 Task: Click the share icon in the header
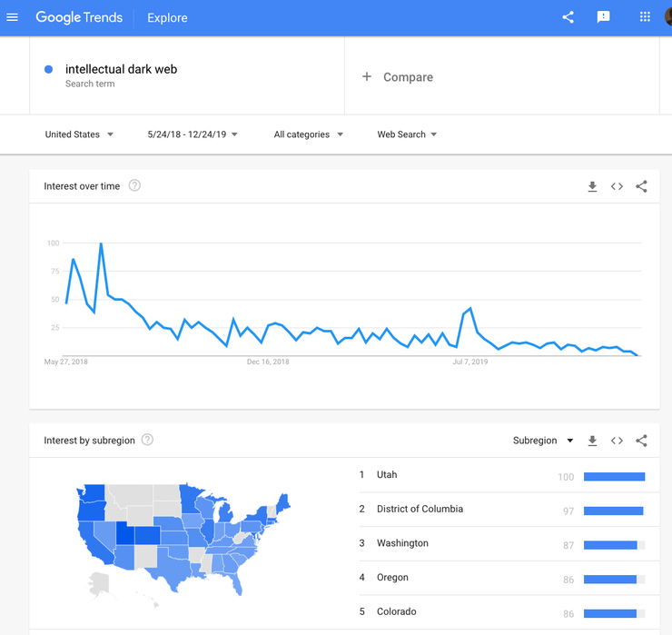[x=568, y=17]
